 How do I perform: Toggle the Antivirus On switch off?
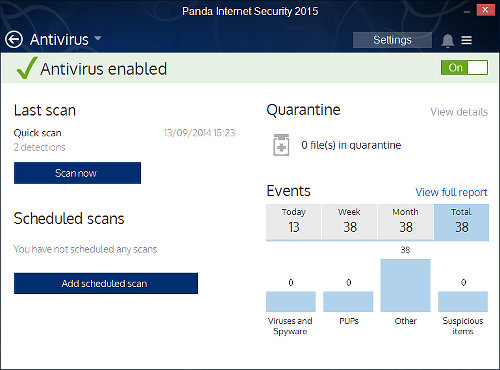464,68
